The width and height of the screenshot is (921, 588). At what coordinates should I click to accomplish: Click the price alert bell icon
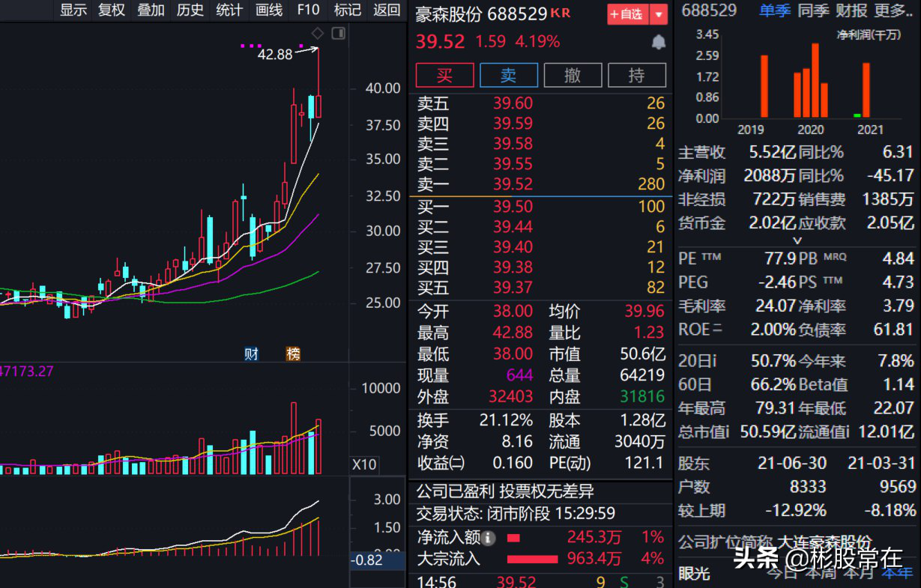point(659,42)
